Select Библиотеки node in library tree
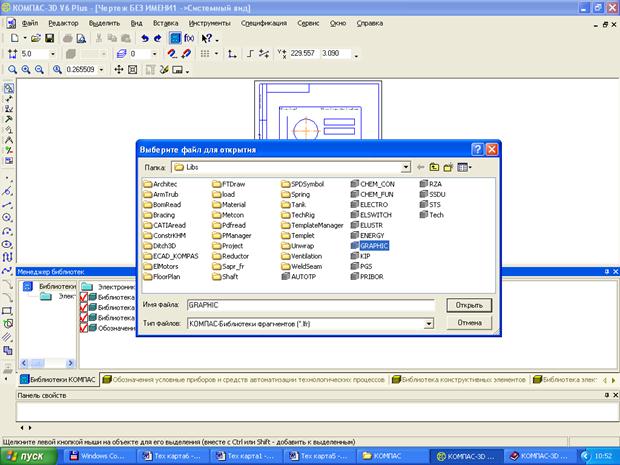The width and height of the screenshot is (620, 465). pyautogui.click(x=49, y=286)
